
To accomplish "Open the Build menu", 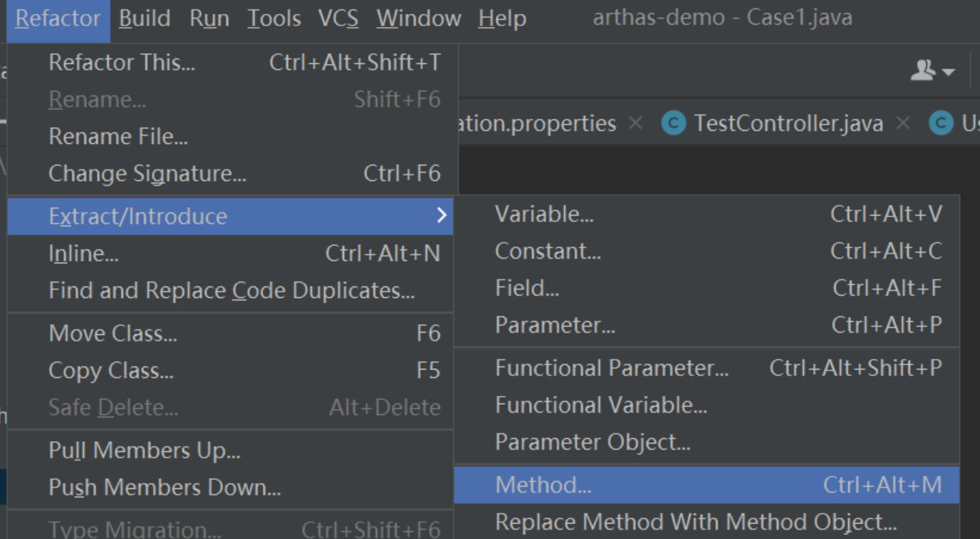I will pos(146,18).
